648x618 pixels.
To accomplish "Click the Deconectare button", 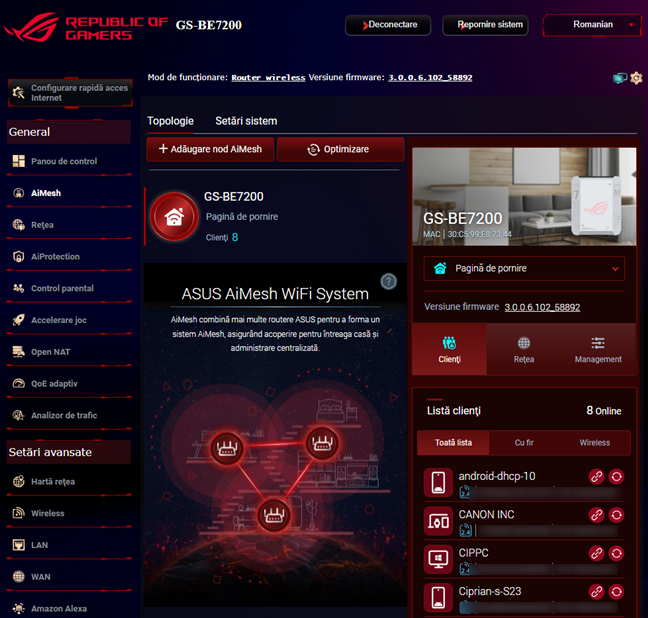I will click(388, 25).
